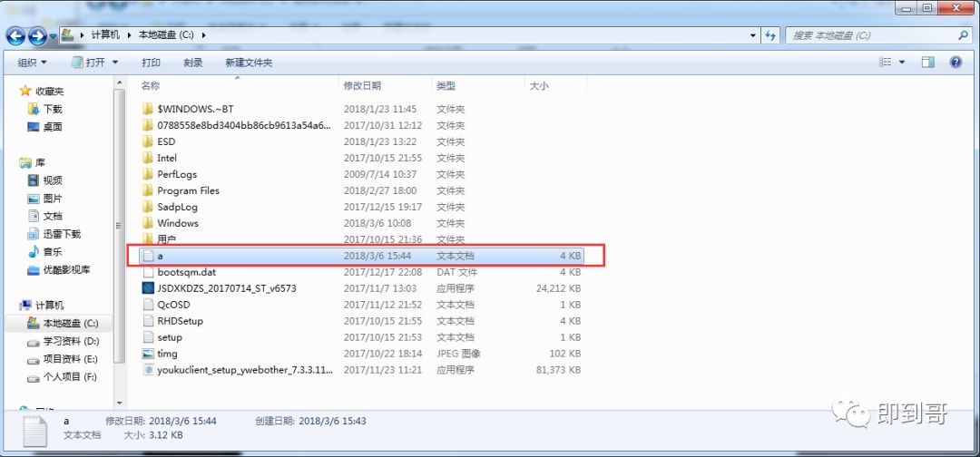
Task: Click 新建文件夹 to create a folder
Action: click(x=249, y=63)
